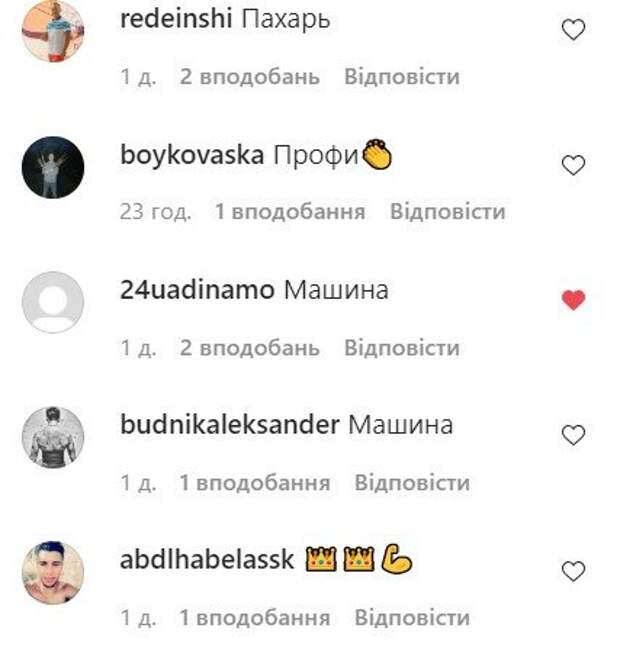Open 24uadinamo's default gray avatar
The height and width of the screenshot is (660, 620).
[x=53, y=302]
